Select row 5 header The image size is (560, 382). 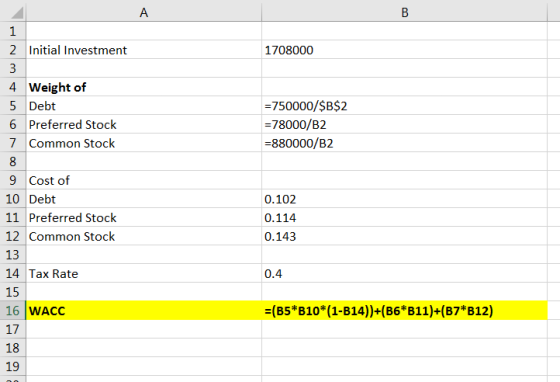[x=13, y=106]
